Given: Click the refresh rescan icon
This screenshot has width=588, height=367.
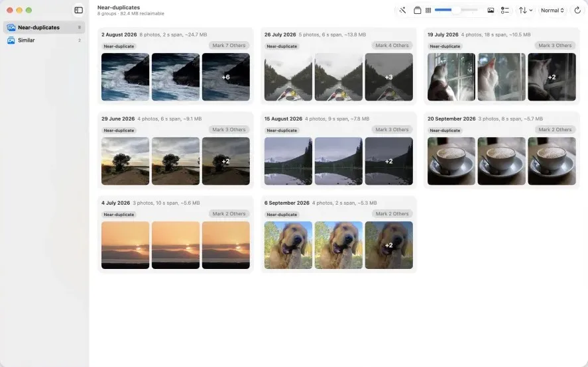Looking at the screenshot, I should click(577, 11).
